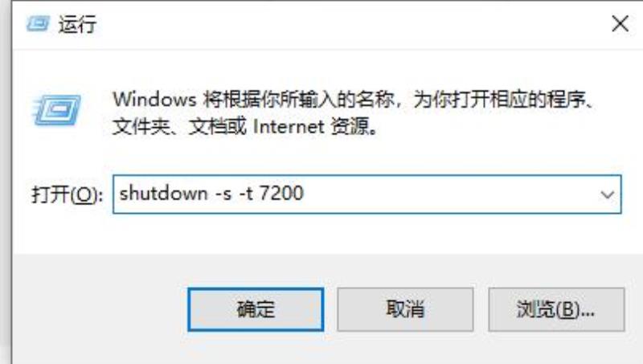Focus the 打开 command input box

pos(367,194)
